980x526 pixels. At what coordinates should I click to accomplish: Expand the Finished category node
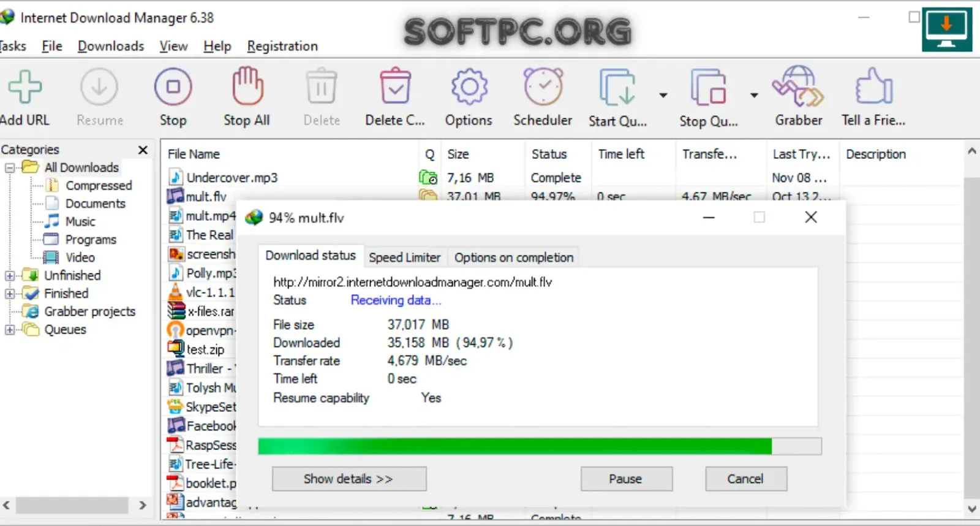point(10,294)
